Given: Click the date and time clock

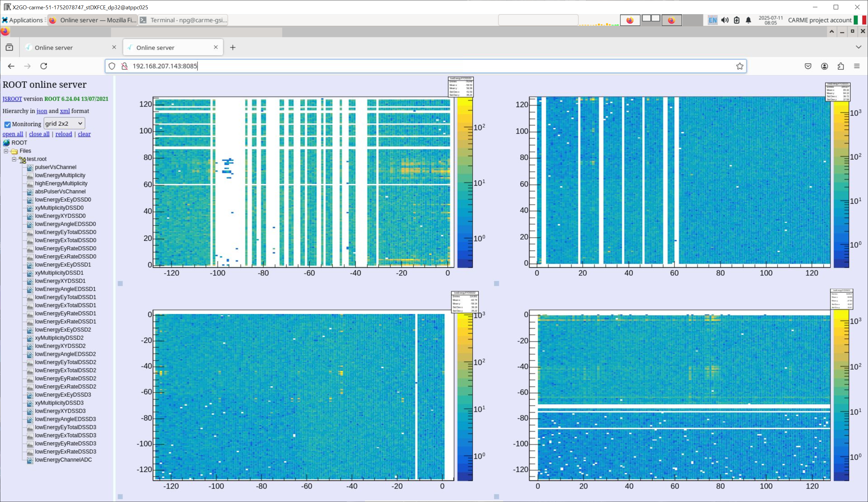Looking at the screenshot, I should click(770, 20).
